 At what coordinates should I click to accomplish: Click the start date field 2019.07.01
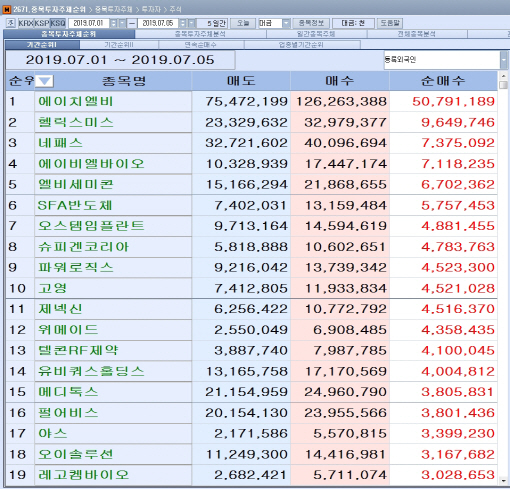pos(89,23)
